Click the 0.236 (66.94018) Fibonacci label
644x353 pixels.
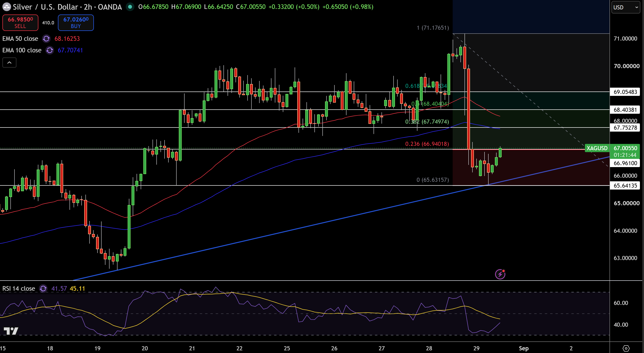coord(427,144)
